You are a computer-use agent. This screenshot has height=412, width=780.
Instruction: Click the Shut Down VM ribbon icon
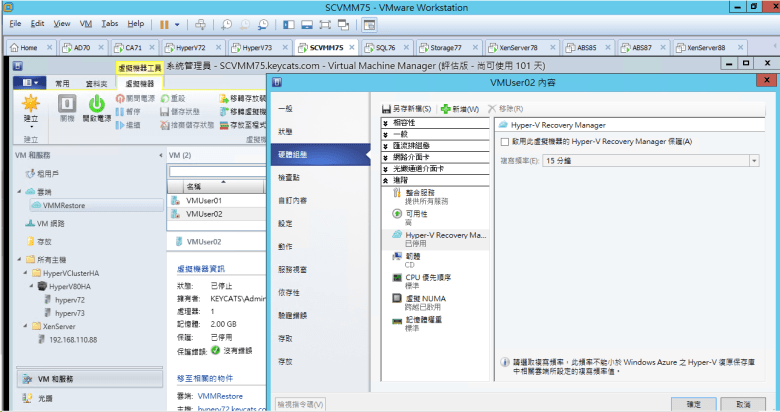[x=67, y=104]
